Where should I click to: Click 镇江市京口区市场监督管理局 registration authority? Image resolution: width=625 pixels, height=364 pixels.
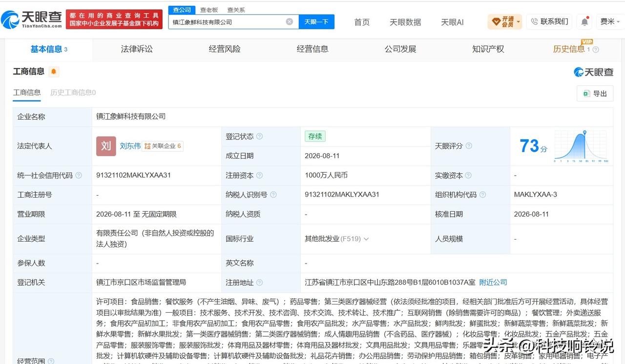pos(141,283)
